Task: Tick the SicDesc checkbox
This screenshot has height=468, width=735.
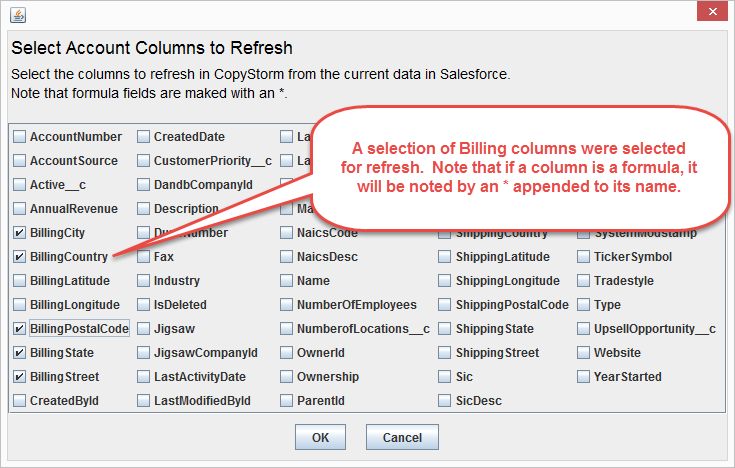Action: pos(444,400)
